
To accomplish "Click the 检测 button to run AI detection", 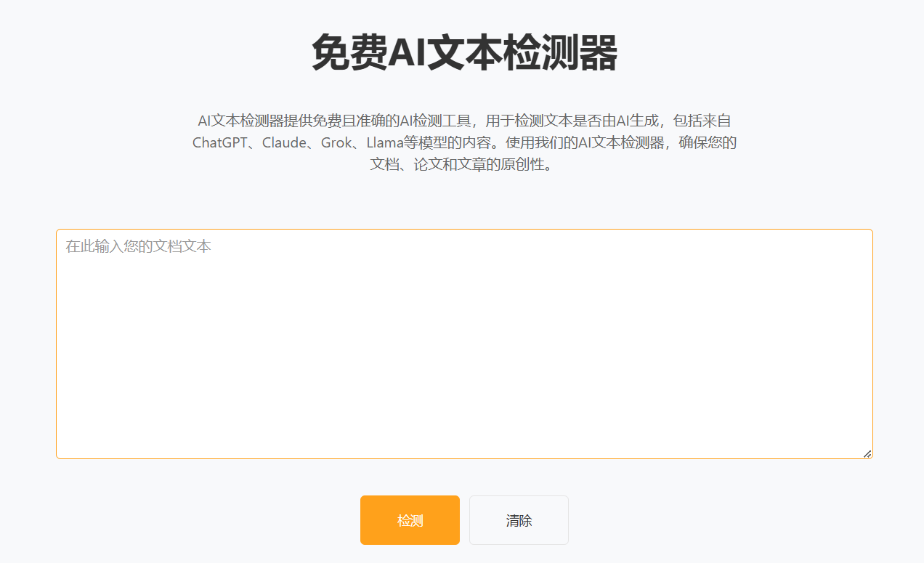I will [x=410, y=520].
